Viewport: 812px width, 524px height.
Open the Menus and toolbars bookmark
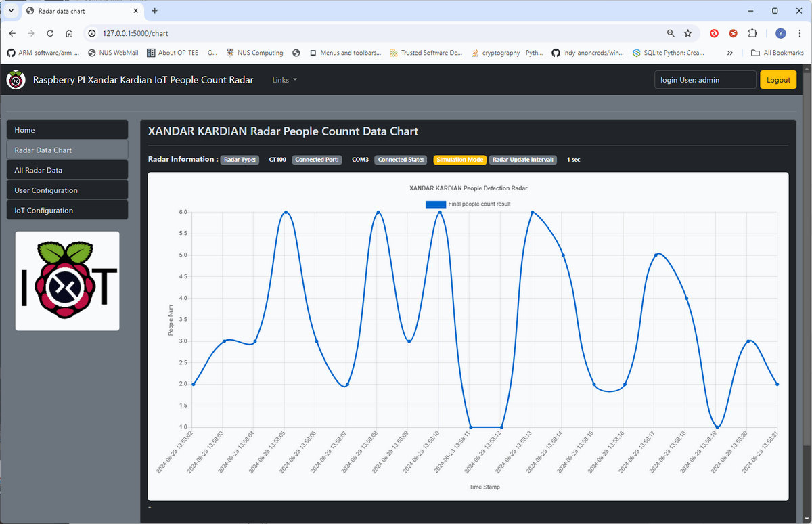345,53
